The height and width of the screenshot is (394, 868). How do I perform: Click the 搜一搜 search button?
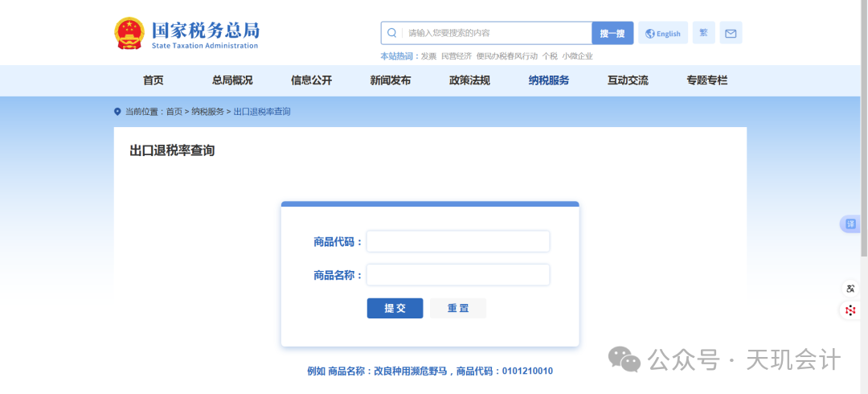click(612, 33)
